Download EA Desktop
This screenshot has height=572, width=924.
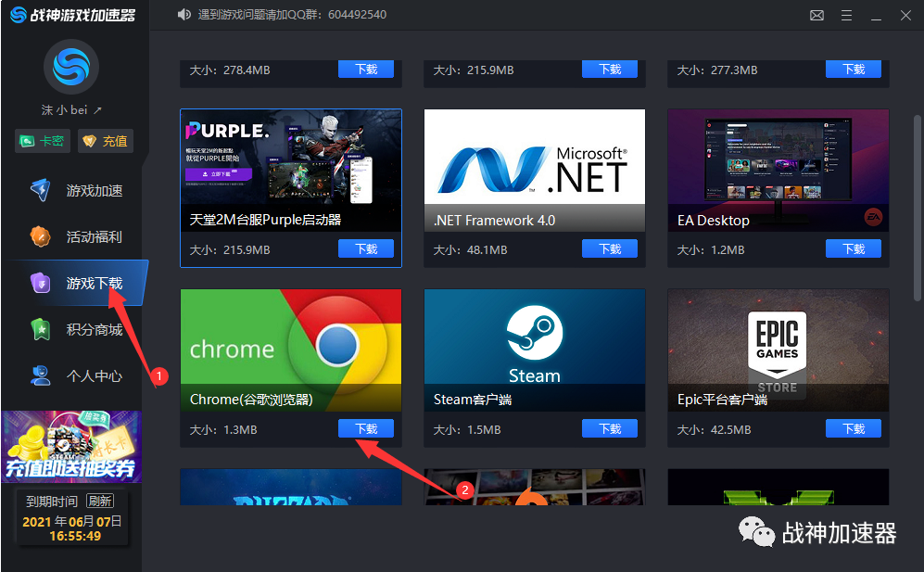click(x=854, y=248)
